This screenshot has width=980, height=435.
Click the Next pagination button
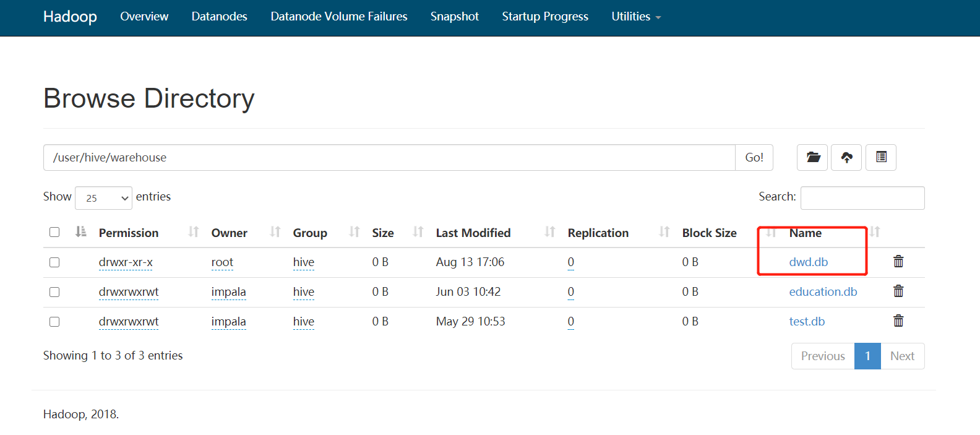[902, 356]
